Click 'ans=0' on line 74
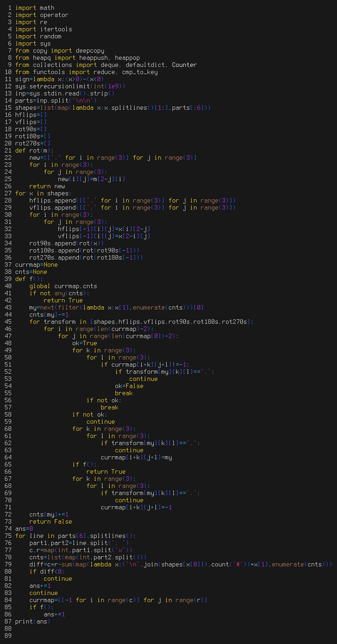337x644 pixels. 24,528
